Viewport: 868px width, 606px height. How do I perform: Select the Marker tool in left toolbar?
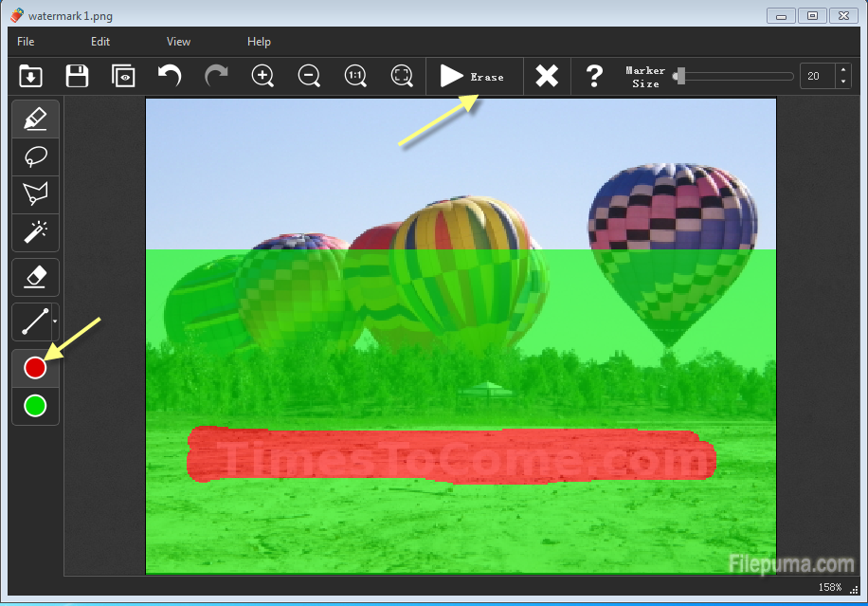point(35,119)
